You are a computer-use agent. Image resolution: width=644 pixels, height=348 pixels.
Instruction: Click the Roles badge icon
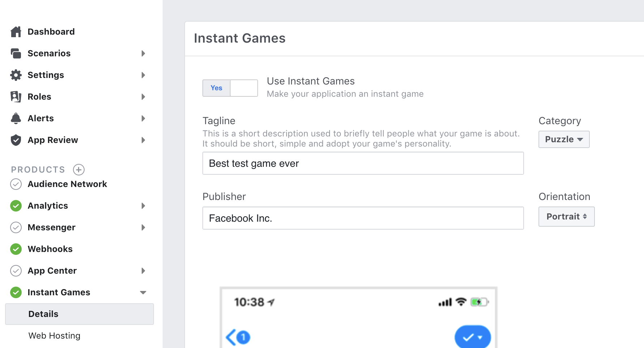pyautogui.click(x=16, y=97)
